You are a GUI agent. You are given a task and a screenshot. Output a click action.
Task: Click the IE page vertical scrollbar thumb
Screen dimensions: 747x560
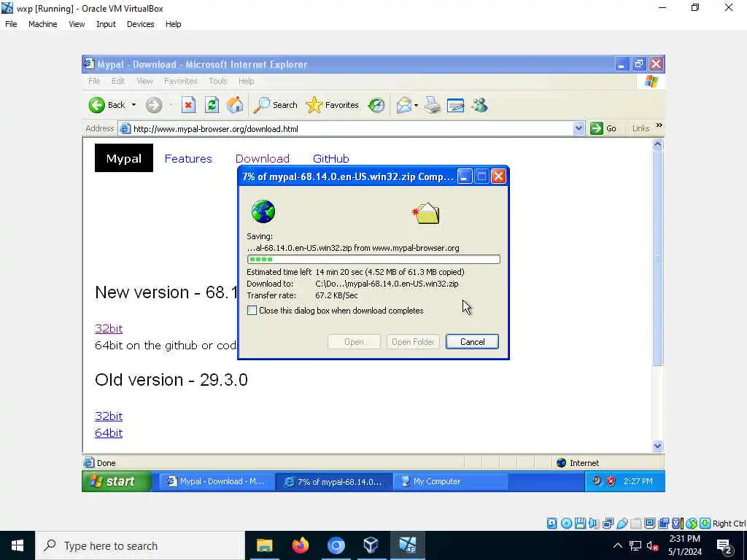click(x=657, y=257)
